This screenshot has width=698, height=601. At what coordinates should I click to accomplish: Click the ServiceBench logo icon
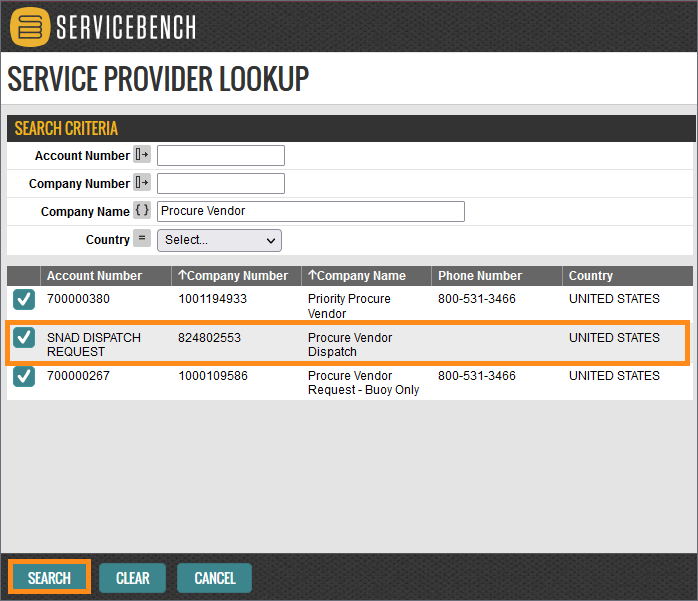30,27
